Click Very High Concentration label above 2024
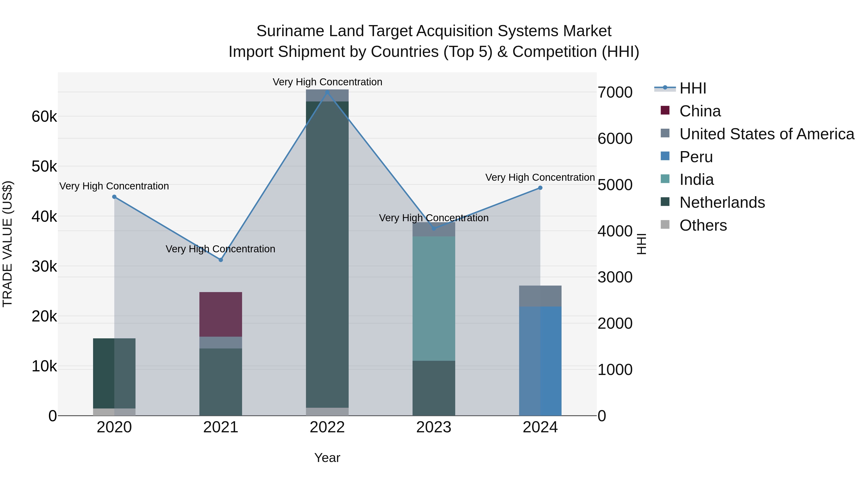Viewport: 868px width, 488px height. coord(540,177)
